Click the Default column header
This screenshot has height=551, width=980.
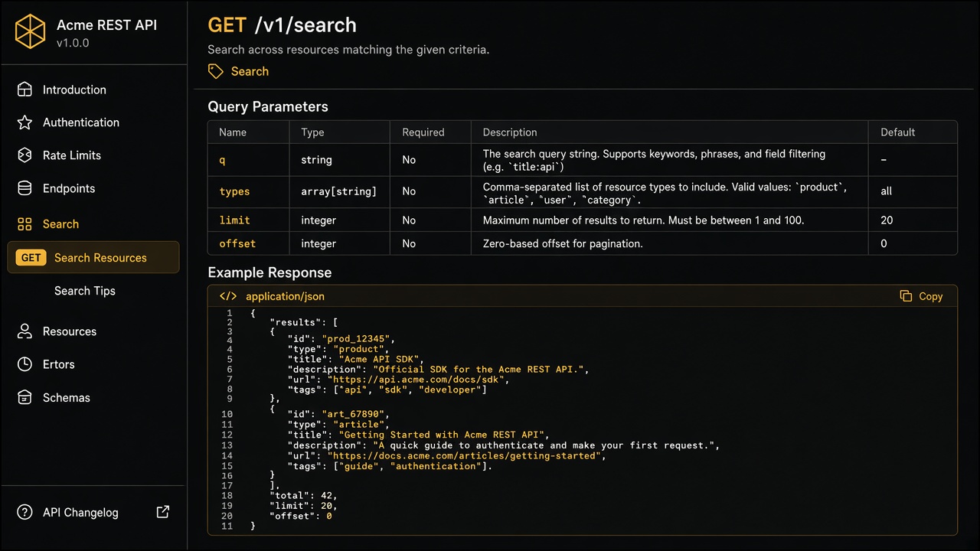pyautogui.click(x=897, y=132)
